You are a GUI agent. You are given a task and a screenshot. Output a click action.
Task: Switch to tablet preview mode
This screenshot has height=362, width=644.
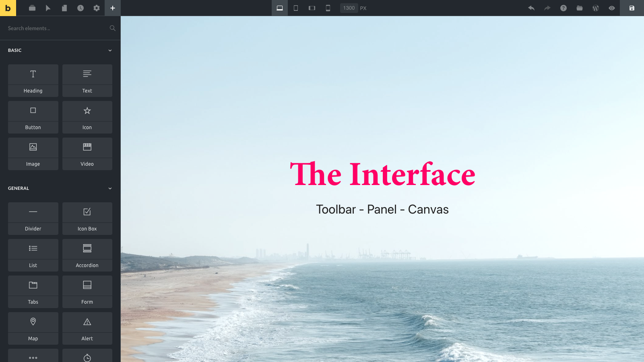pos(296,8)
